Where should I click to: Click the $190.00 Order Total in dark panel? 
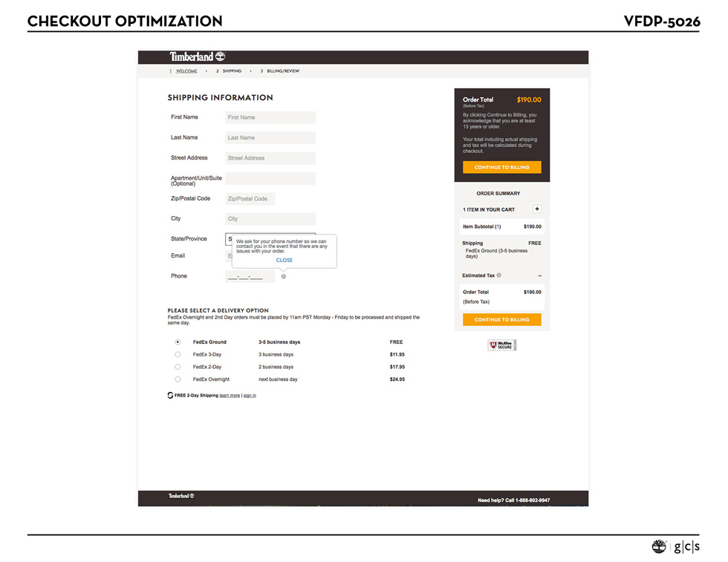point(529,99)
